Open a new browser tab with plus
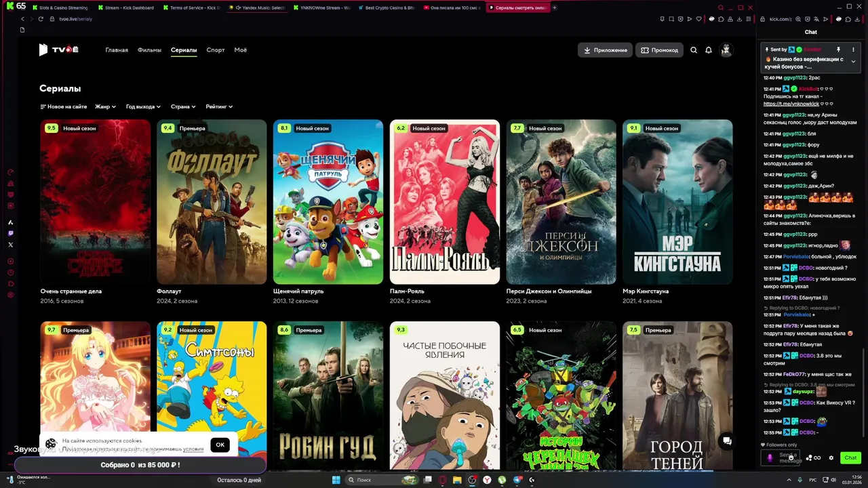The image size is (868, 488). 555,7
